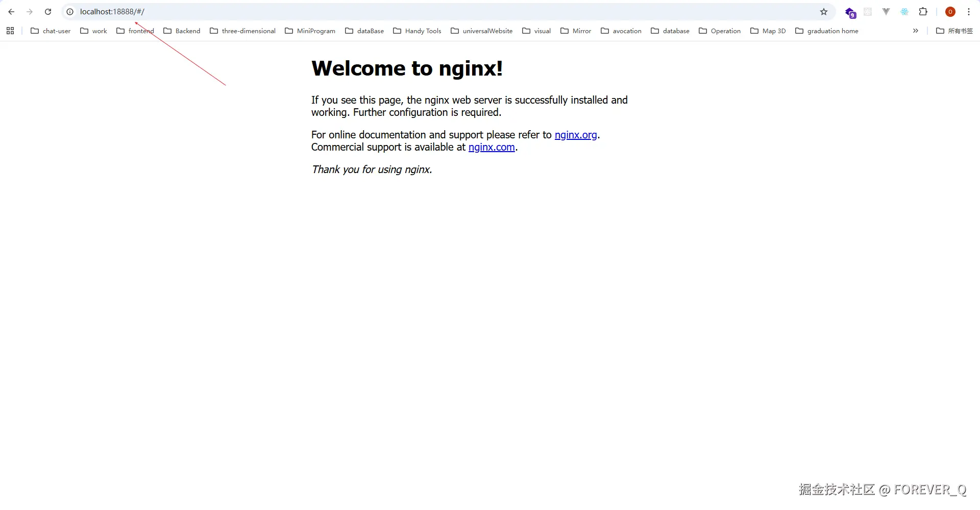Click the Welcome to nginx! heading
This screenshot has height=510, width=980.
click(x=407, y=68)
